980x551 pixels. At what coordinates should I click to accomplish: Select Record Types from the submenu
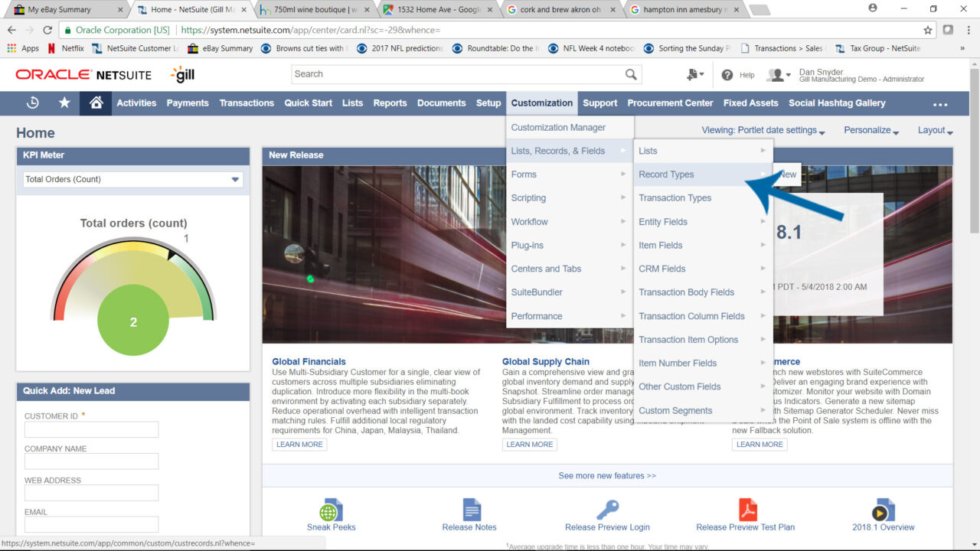665,174
